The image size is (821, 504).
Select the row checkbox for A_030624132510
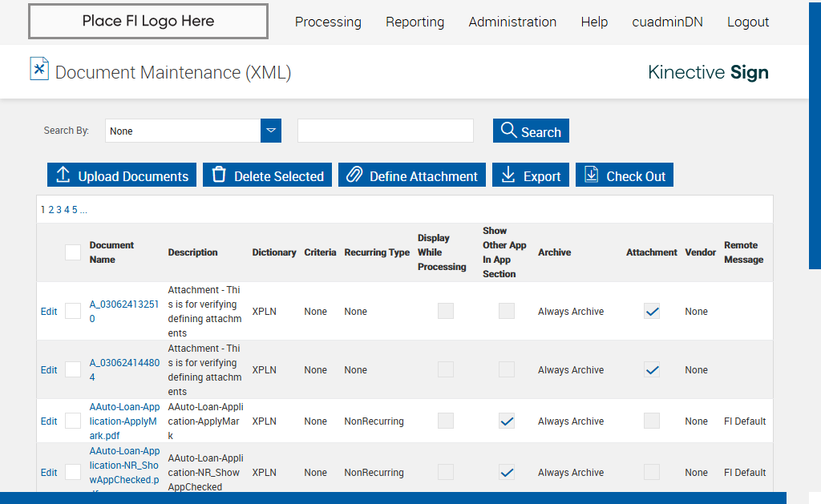click(x=73, y=311)
